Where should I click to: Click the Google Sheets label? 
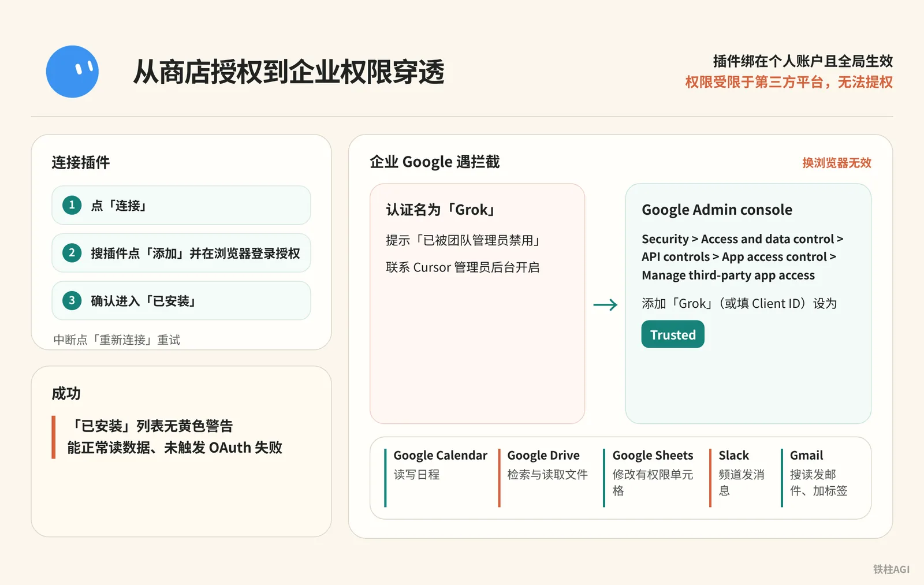(x=653, y=456)
